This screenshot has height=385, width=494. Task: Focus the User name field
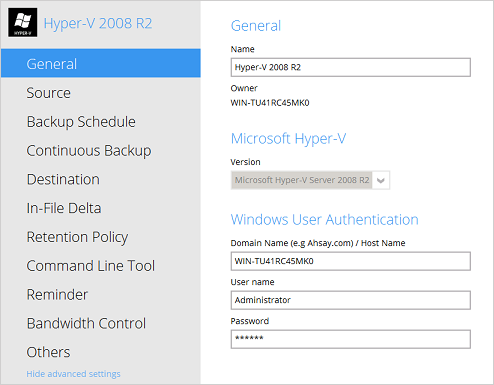click(351, 300)
